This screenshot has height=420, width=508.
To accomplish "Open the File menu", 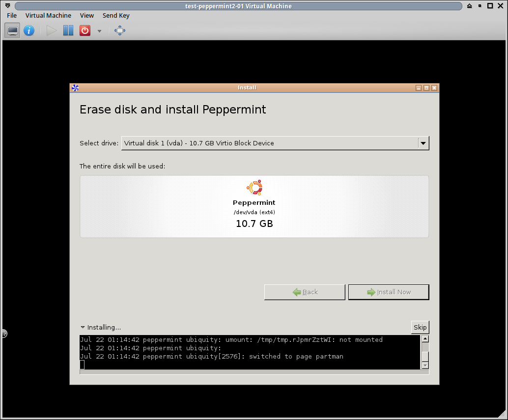I will pos(12,16).
